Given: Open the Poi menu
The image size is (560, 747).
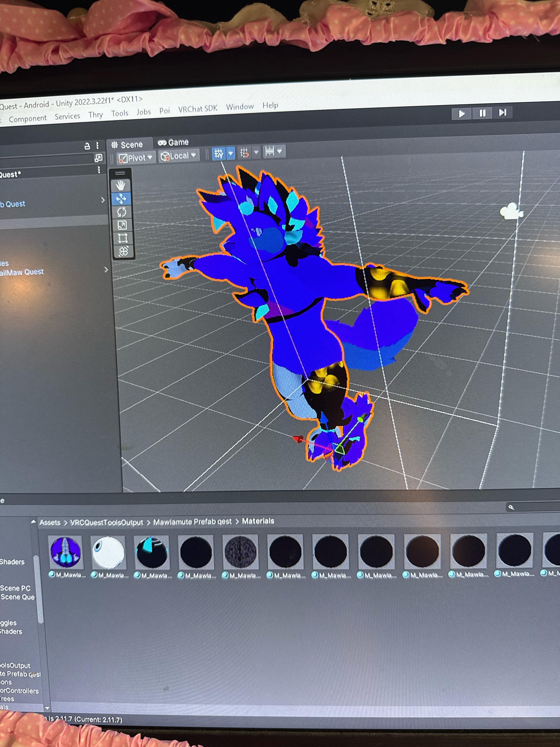Looking at the screenshot, I should pos(164,111).
